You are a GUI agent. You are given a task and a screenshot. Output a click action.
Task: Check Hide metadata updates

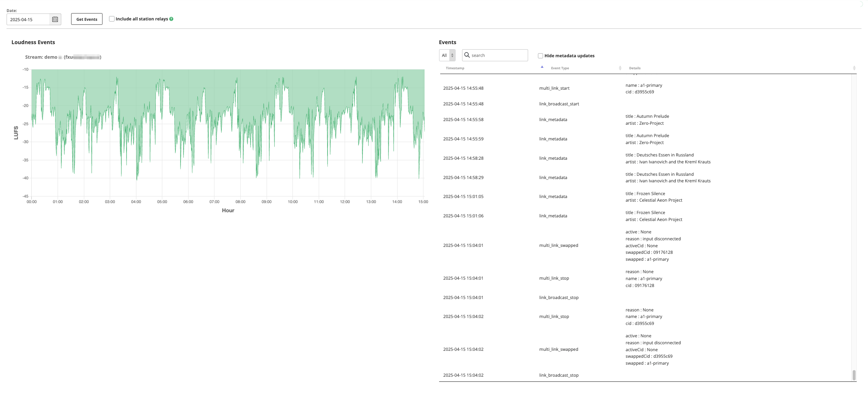(540, 56)
